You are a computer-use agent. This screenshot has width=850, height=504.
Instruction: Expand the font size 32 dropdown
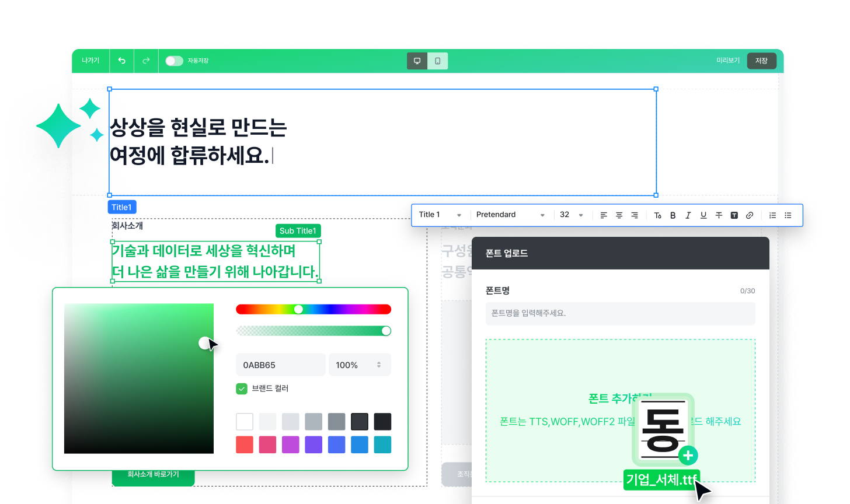[x=572, y=215]
